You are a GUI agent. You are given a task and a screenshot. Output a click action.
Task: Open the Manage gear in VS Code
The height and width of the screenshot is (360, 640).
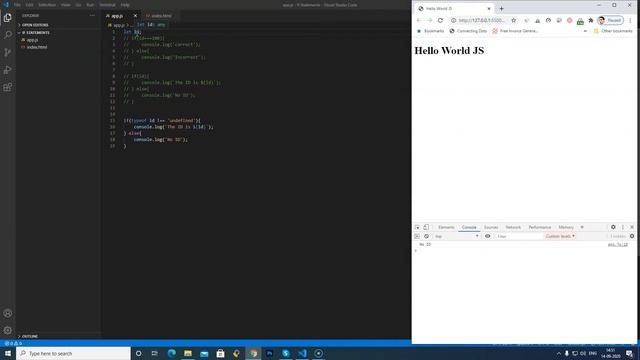pos(8,330)
